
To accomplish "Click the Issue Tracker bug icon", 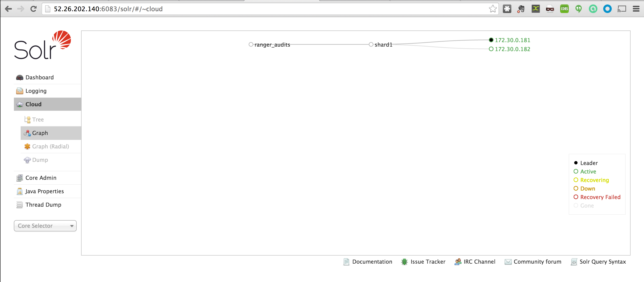I will [x=404, y=262].
